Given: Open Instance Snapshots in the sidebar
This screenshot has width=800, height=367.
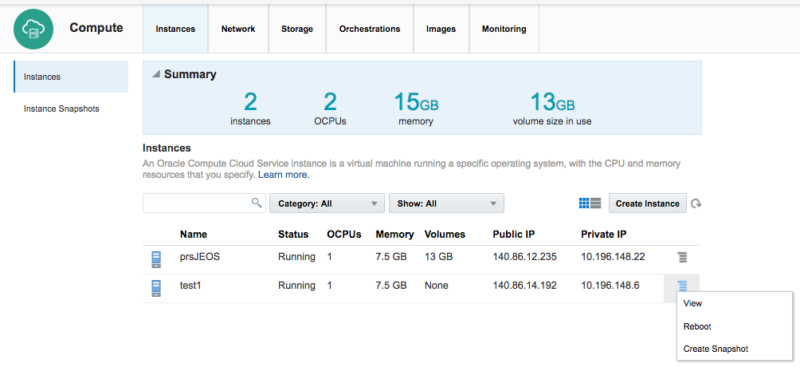Looking at the screenshot, I should [x=61, y=109].
